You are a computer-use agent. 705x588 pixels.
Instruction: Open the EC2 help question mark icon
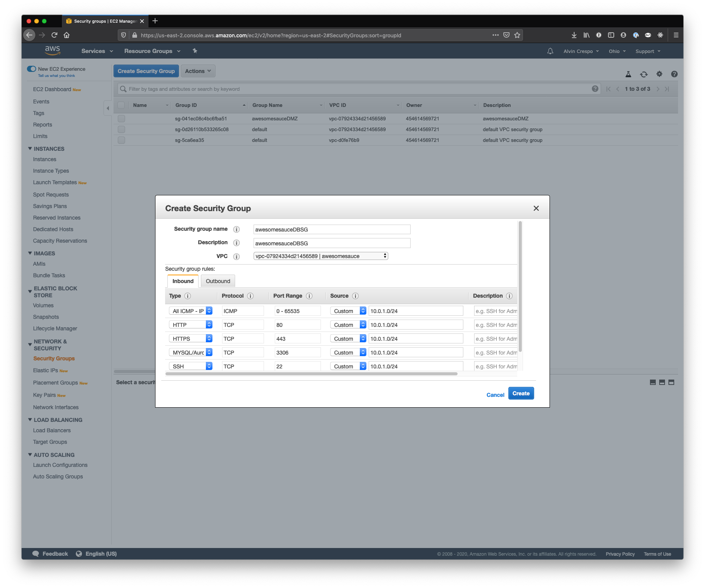(x=674, y=74)
